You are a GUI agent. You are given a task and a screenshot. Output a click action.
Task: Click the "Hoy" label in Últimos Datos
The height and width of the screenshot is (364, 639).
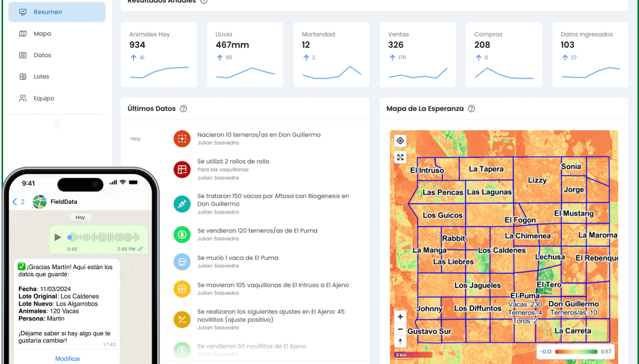click(135, 139)
